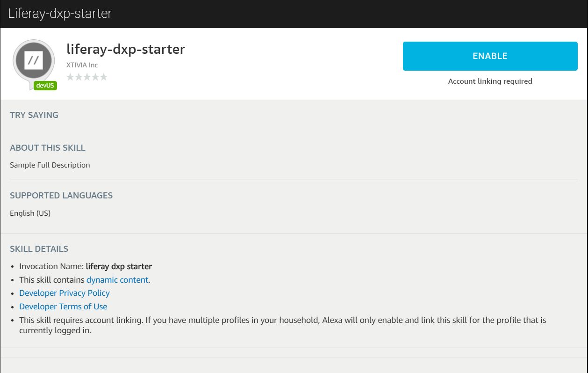Click the third rating star
588x373 pixels.
87,77
